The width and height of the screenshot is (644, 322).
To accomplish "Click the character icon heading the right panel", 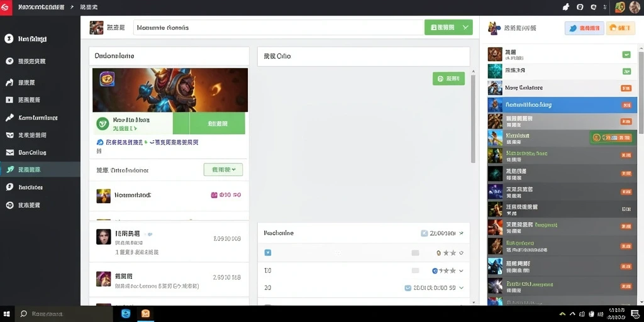I will point(494,28).
